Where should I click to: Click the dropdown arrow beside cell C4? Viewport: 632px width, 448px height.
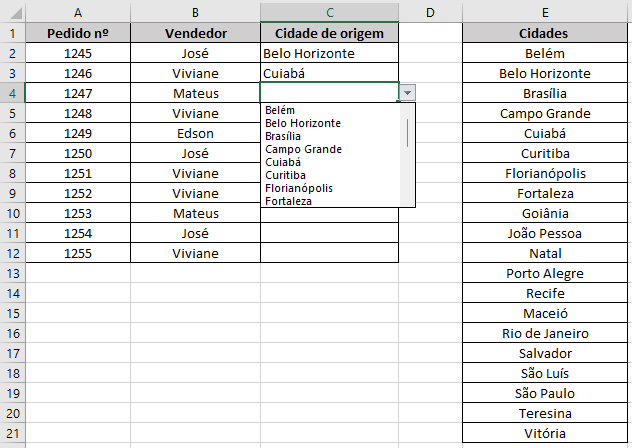(x=407, y=92)
